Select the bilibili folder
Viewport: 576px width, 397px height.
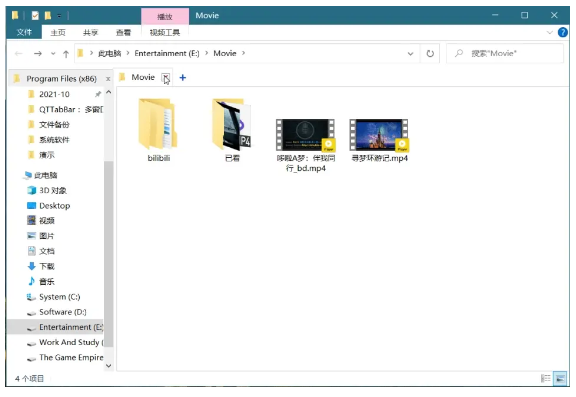pos(159,130)
